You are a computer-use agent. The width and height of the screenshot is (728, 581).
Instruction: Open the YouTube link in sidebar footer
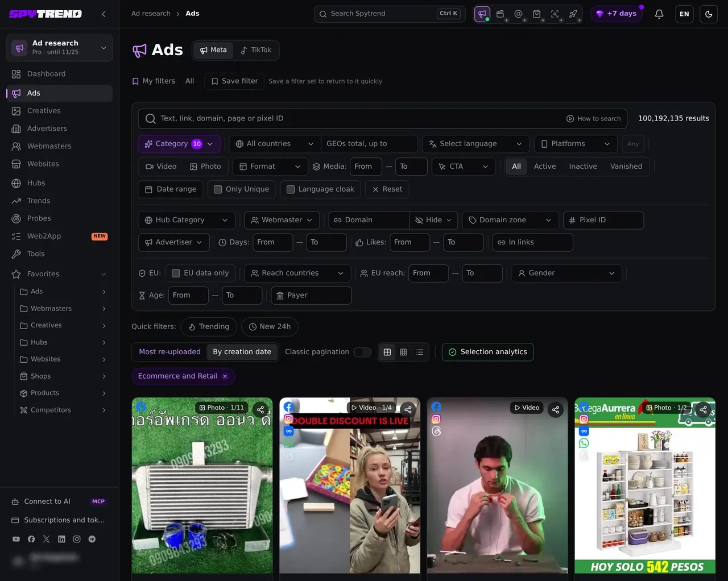click(16, 539)
